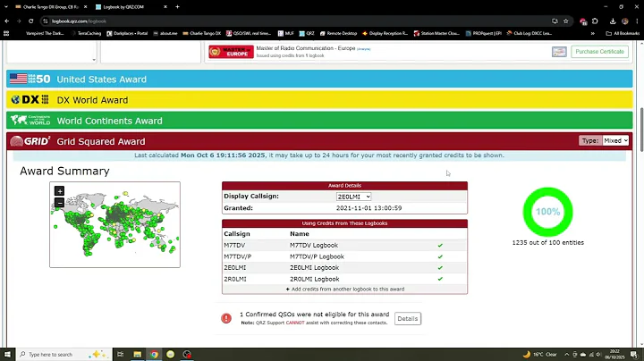644x361 pixels.
Task: Show more bookmarks with the chevron
Action: (593, 33)
